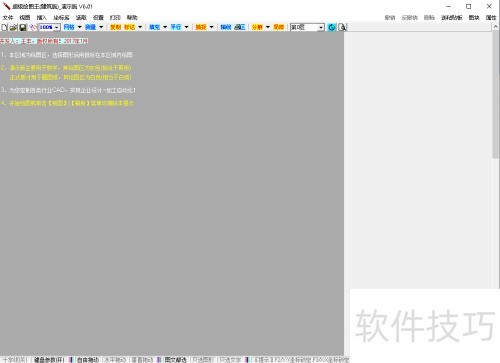Image resolution: width=500 pixels, height=363 pixels.
Task: Open the 100% zoom dropdown
Action: pyautogui.click(x=57, y=27)
